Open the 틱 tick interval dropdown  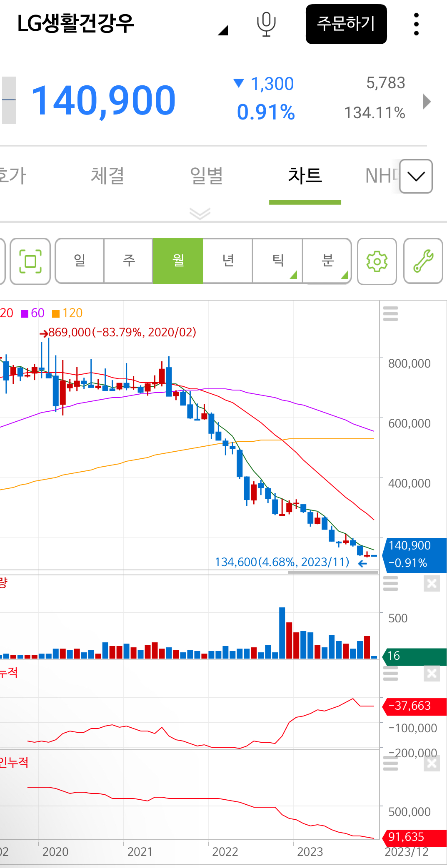pos(278,261)
